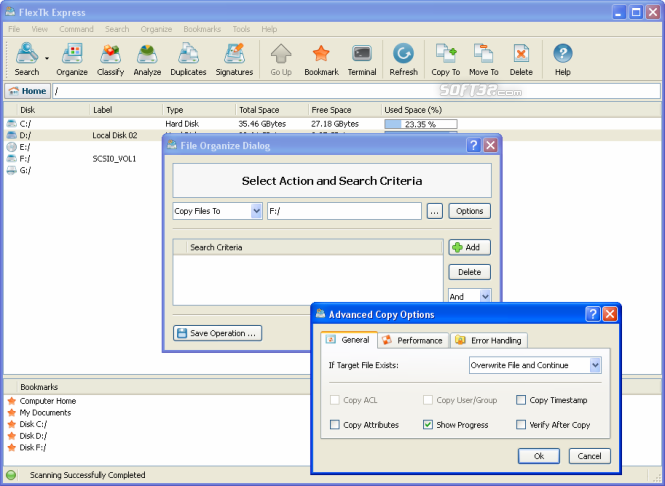
Task: Open the Disk F:/ bookmark
Action: (x=33, y=448)
